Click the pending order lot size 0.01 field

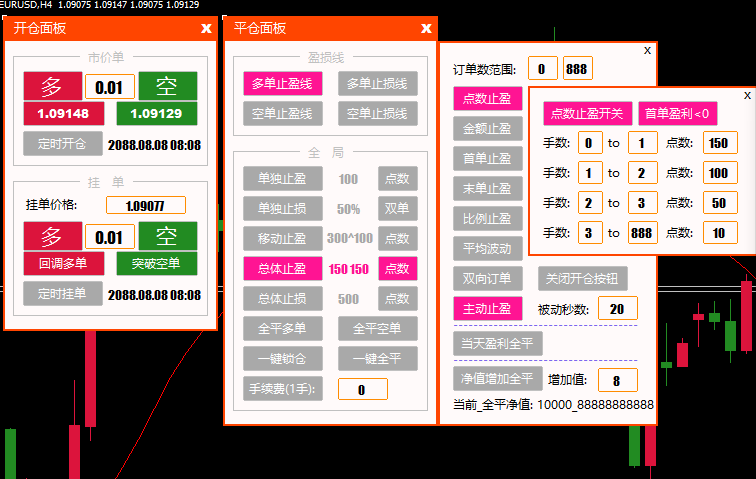(110, 237)
